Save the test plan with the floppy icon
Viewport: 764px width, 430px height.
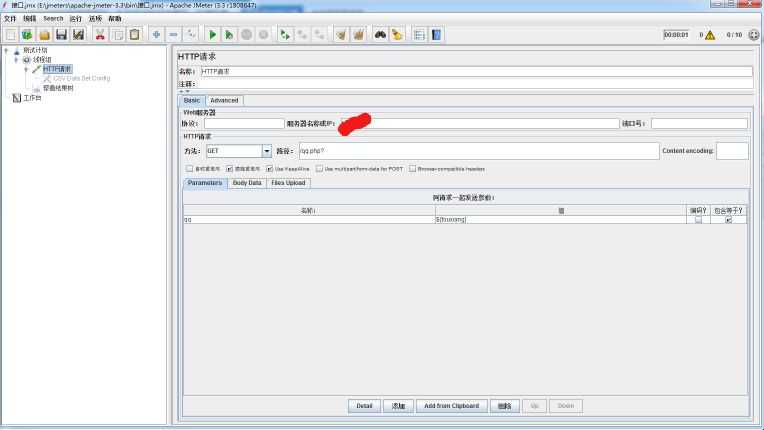click(61, 35)
